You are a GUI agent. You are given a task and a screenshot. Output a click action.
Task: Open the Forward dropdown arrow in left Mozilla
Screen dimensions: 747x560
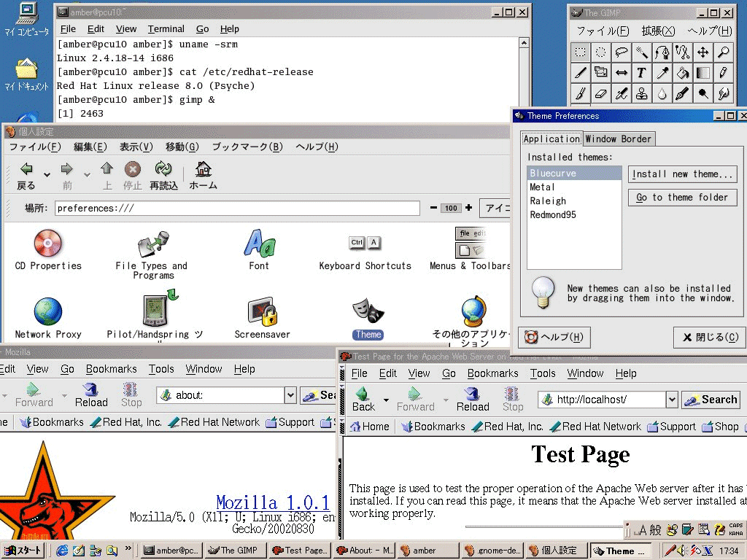pos(64,396)
